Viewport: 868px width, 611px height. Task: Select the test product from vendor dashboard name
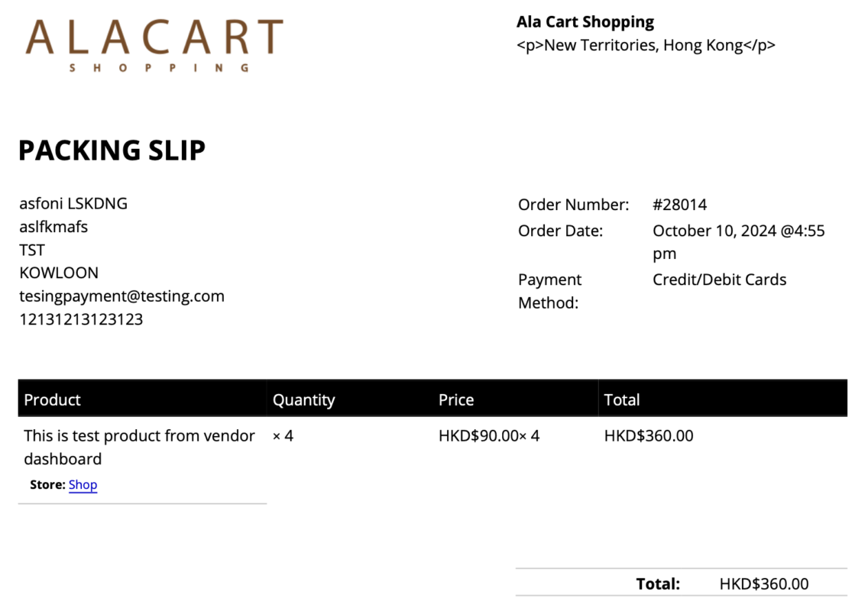pyautogui.click(x=140, y=448)
